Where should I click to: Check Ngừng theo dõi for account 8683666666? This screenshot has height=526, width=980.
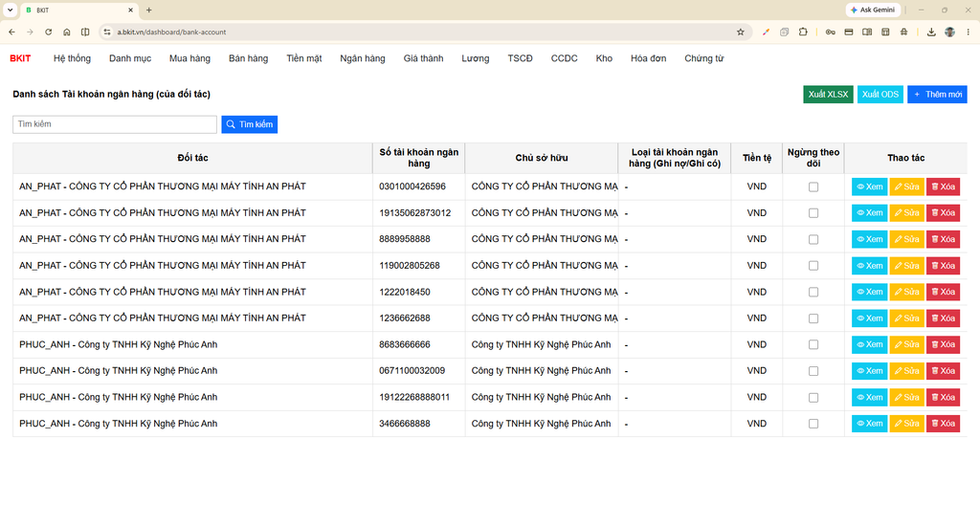(x=813, y=345)
